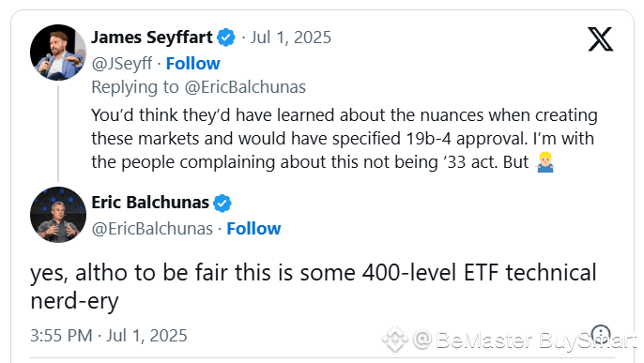Image resolution: width=644 pixels, height=363 pixels.
Task: Click Eric Balchunas's verified badge
Action: (x=222, y=203)
